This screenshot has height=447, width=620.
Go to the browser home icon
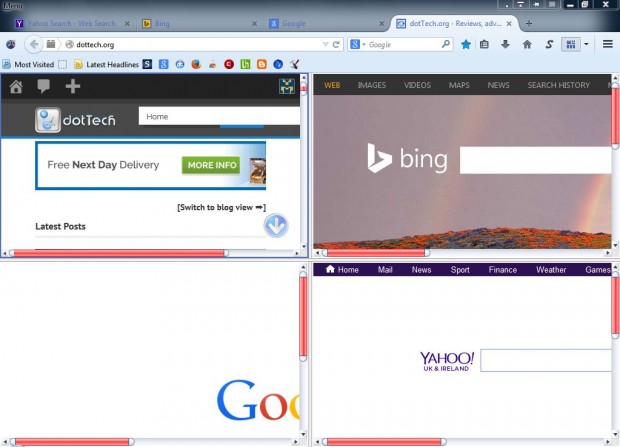click(x=527, y=44)
